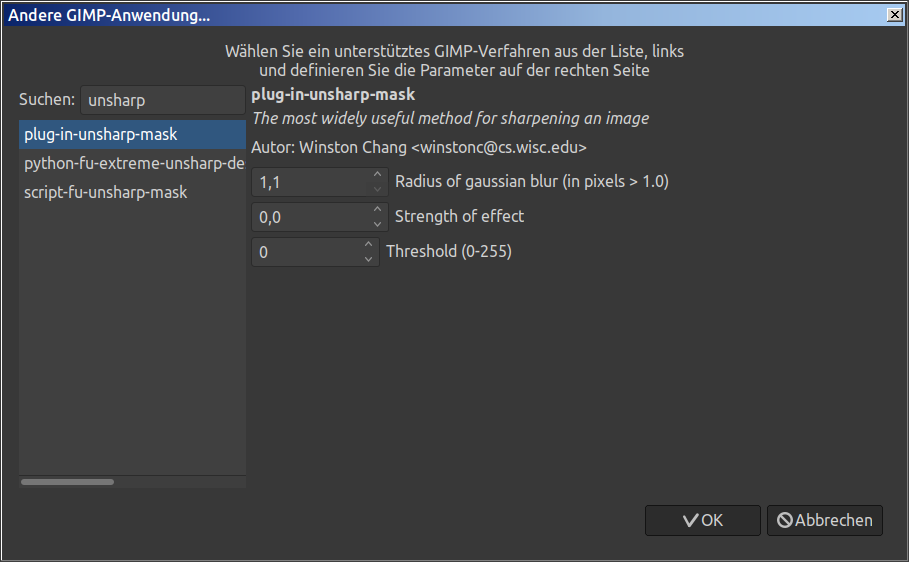Screen dimensions: 909x562
Task: Confirm with the OK button
Action: (x=702, y=520)
